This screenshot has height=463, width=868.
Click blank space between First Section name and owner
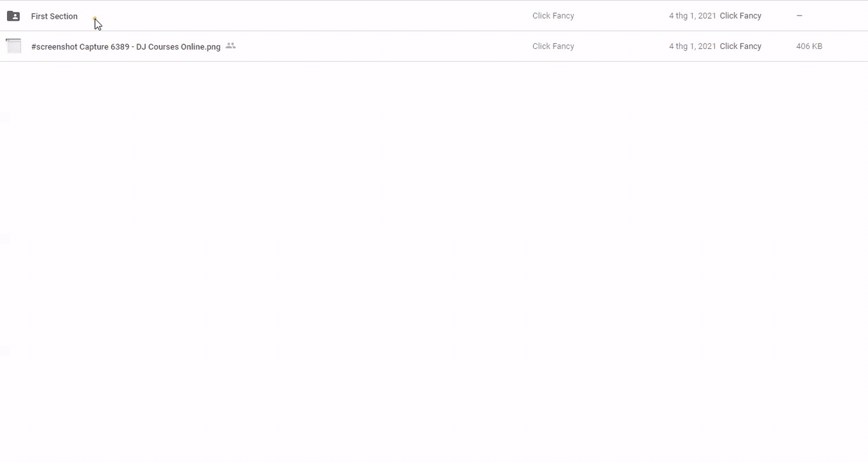click(x=308, y=16)
